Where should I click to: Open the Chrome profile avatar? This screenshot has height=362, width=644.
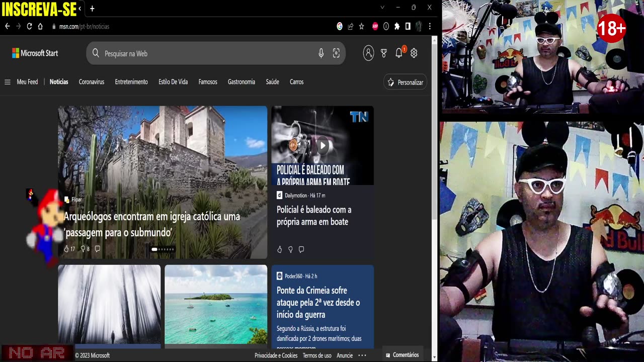click(x=418, y=26)
